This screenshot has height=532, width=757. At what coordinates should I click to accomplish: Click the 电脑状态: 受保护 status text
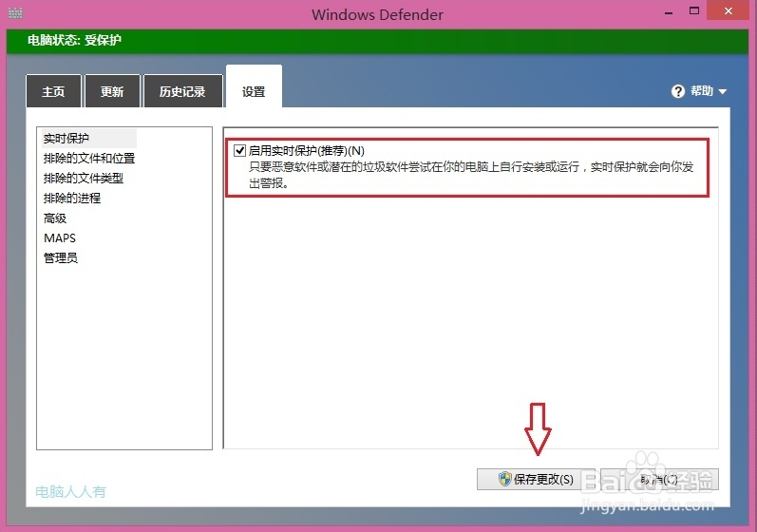pos(74,40)
